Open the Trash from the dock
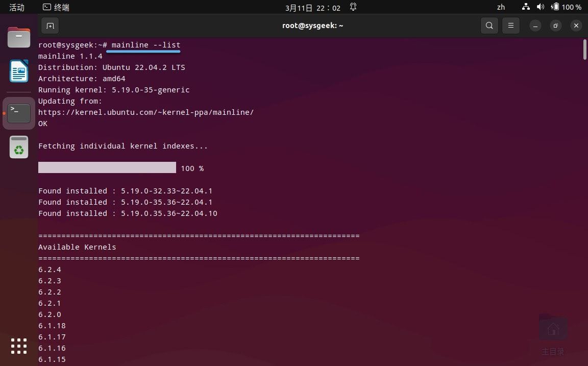The image size is (588, 366). coord(19,147)
